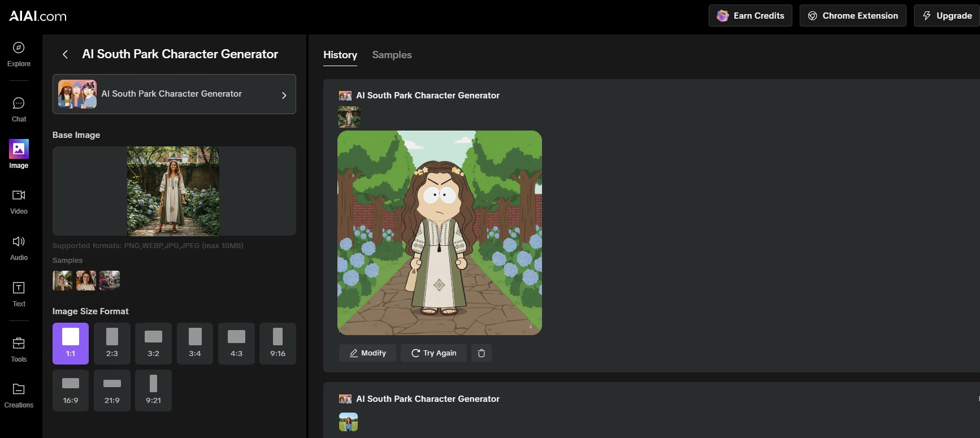This screenshot has height=438, width=980.
Task: Click the Upgrade button
Action: tap(947, 16)
